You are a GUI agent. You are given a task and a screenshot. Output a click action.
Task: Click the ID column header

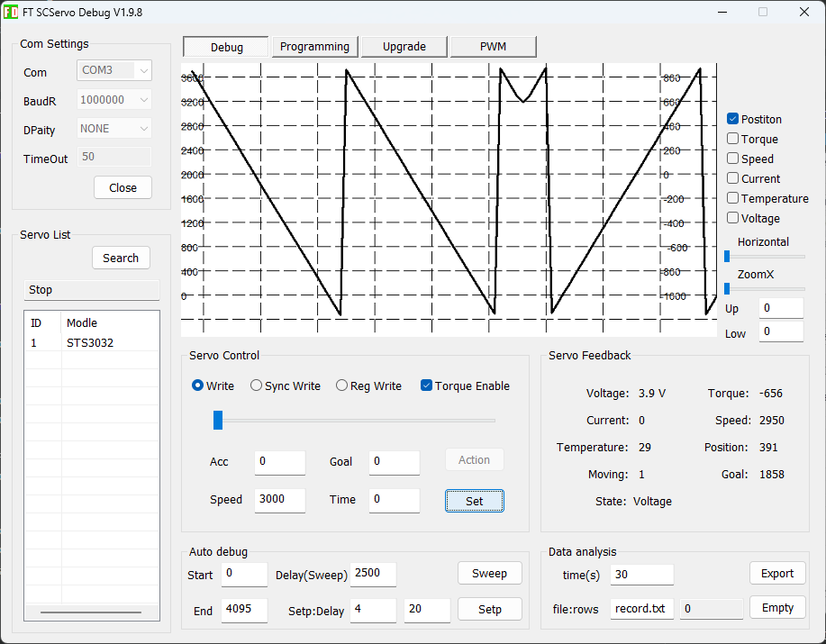pyautogui.click(x=42, y=322)
